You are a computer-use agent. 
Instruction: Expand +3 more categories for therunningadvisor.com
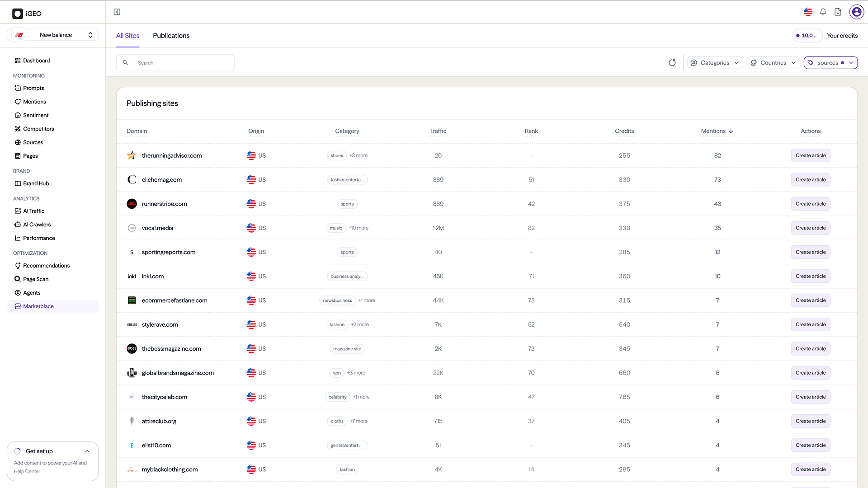[x=359, y=155]
